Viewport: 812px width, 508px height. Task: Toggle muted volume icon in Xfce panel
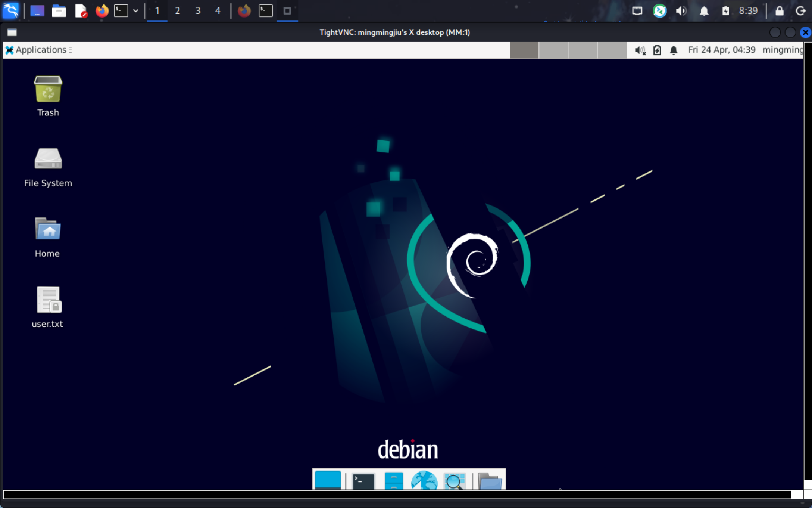(640, 50)
